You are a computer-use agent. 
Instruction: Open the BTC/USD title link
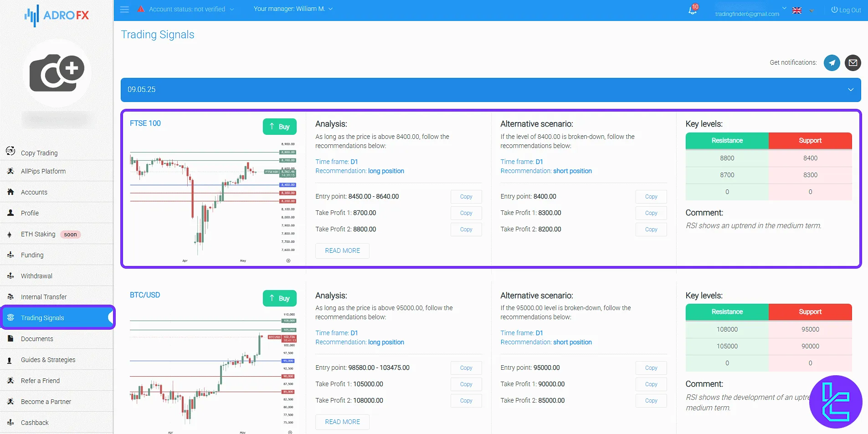[145, 295]
